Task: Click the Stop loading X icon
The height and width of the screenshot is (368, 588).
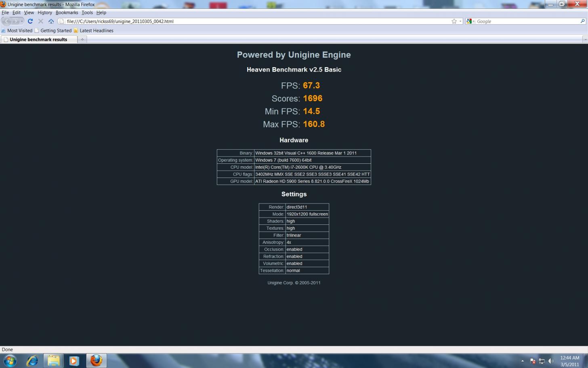Action: (x=41, y=21)
